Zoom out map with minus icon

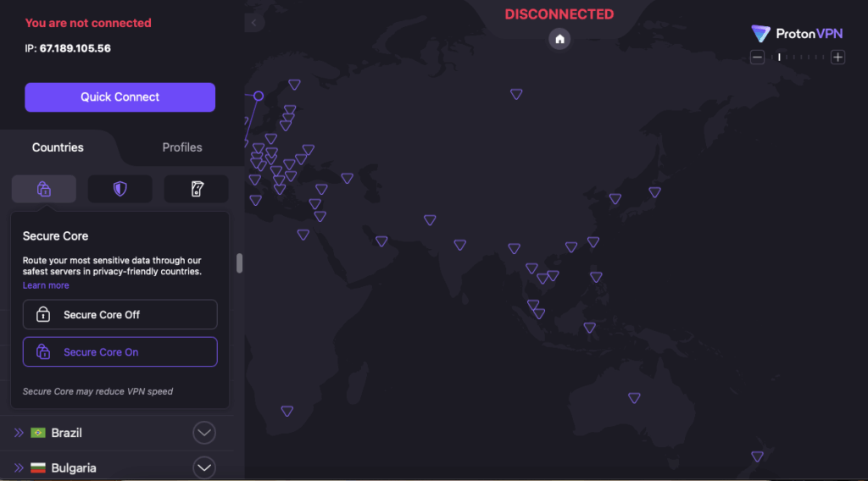pyautogui.click(x=758, y=58)
